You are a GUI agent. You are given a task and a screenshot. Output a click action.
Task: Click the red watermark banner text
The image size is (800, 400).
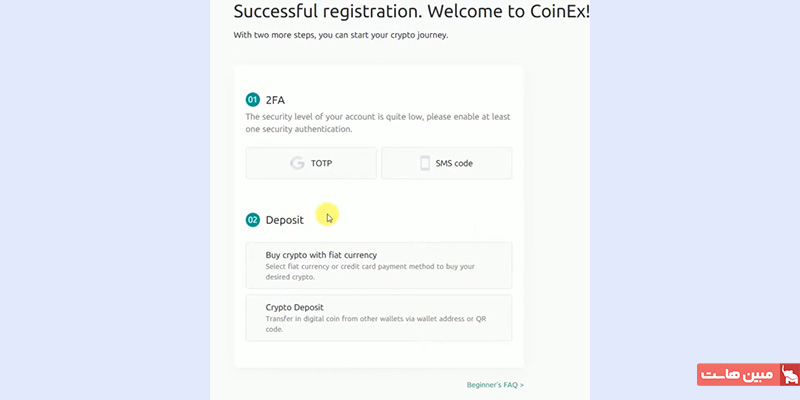[x=737, y=375]
